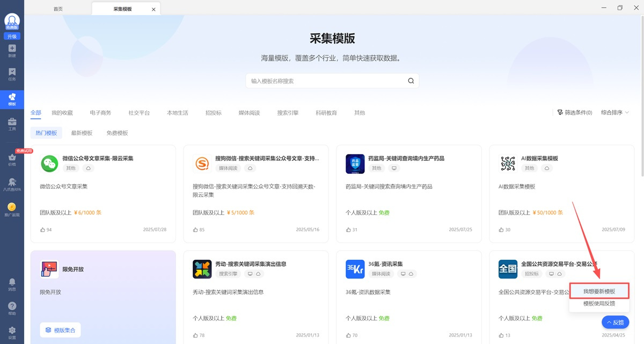
Task: Like the 微信公众号文章采集 template thumbs-up
Action: click(x=43, y=230)
